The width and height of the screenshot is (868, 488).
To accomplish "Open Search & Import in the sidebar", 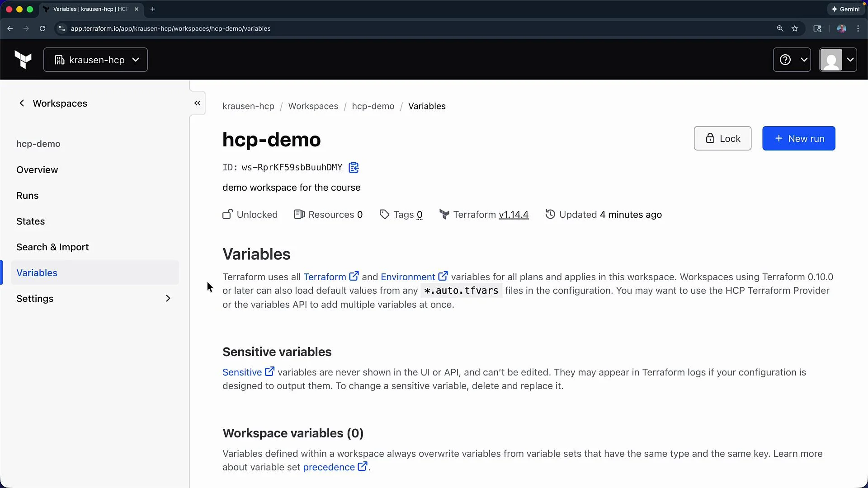I will click(x=52, y=247).
